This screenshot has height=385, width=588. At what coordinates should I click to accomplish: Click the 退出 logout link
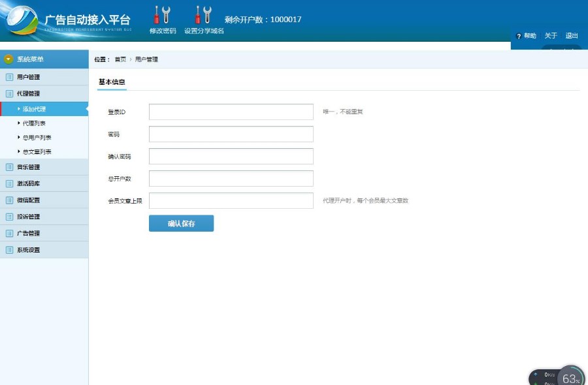572,36
